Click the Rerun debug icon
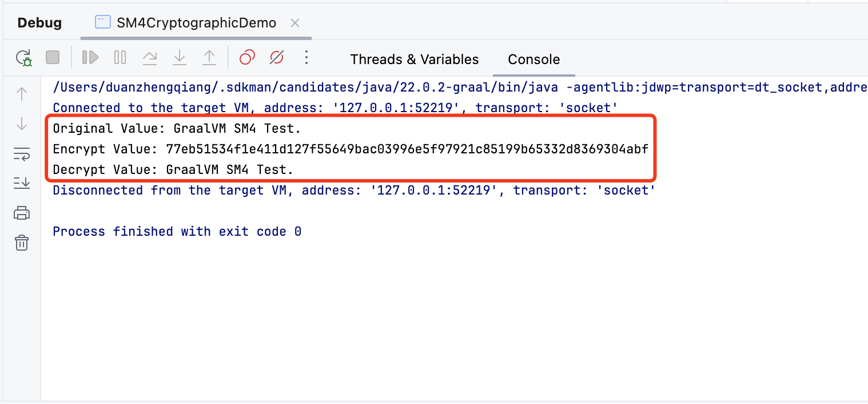This screenshot has height=404, width=868. coord(23,58)
